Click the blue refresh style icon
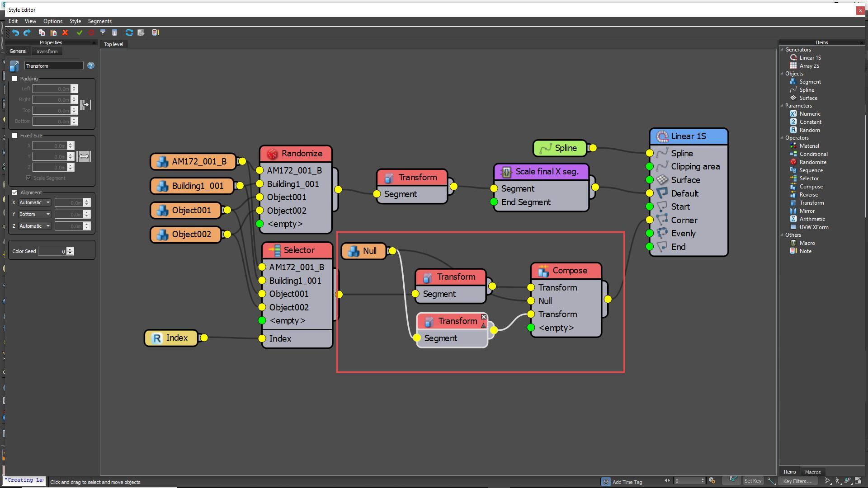 [129, 33]
